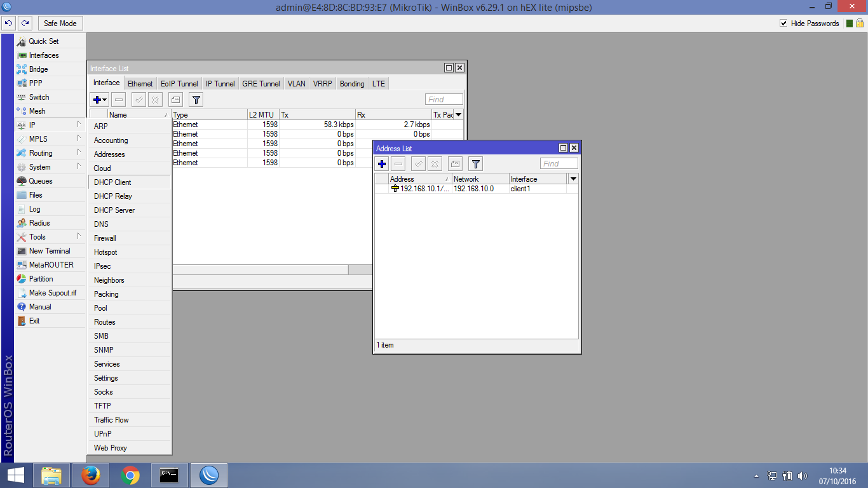Click the filter funnel in Address List
This screenshot has height=488, width=868.
click(476, 164)
